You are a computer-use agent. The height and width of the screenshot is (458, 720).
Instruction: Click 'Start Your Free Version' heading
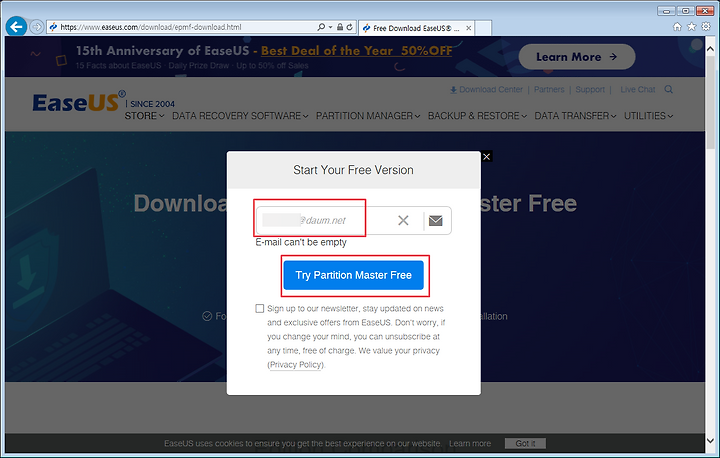354,170
